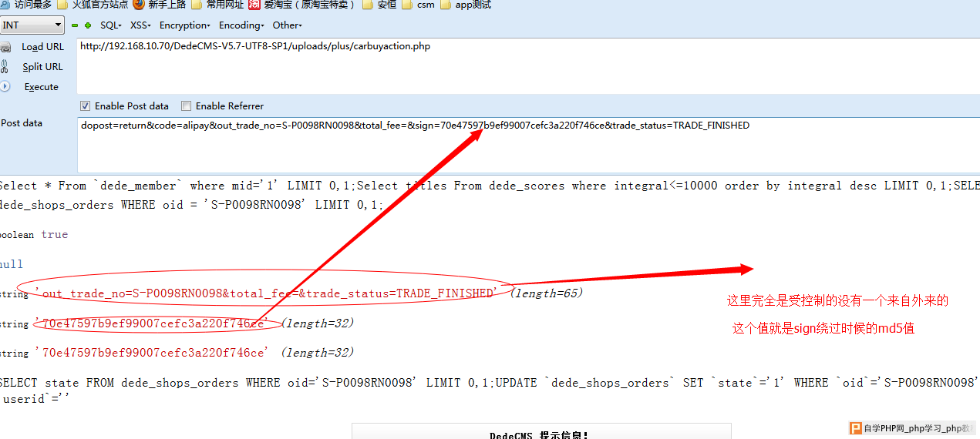Open the 安恒 bookmark folder
This screenshot has height=439, width=980.
click(x=379, y=5)
